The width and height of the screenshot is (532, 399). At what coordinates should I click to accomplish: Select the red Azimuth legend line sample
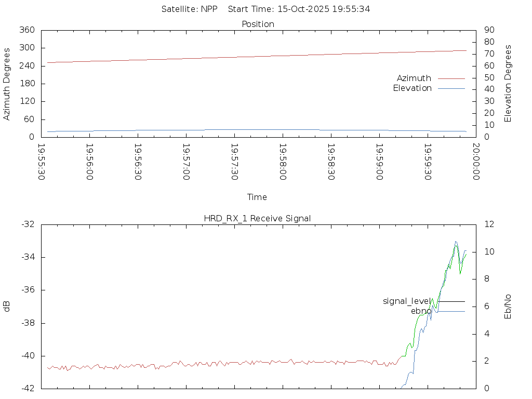(x=451, y=78)
